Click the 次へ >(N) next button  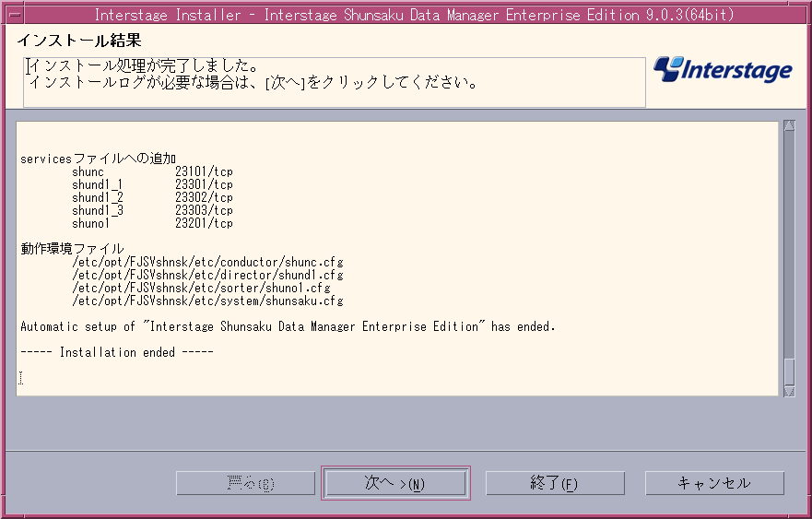coord(395,483)
